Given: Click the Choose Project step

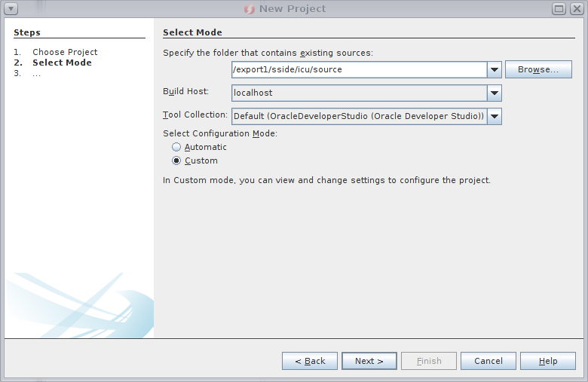Looking at the screenshot, I should tap(65, 52).
